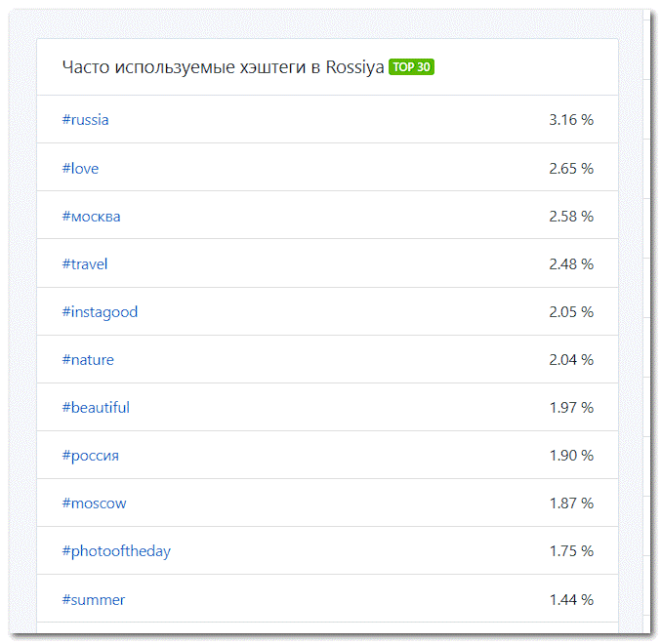Viewport: 661px width, 644px height.
Task: Open the #москва hashtag link
Action: [92, 217]
